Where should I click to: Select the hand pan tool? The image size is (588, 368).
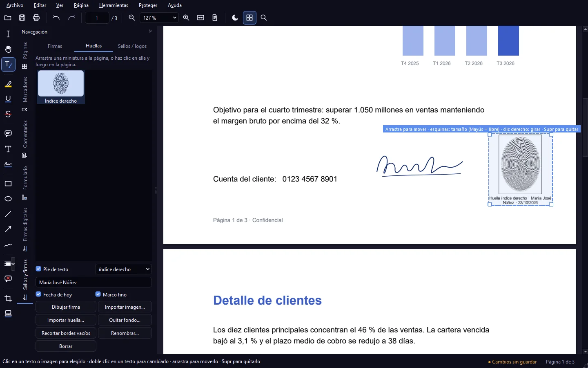(x=8, y=49)
